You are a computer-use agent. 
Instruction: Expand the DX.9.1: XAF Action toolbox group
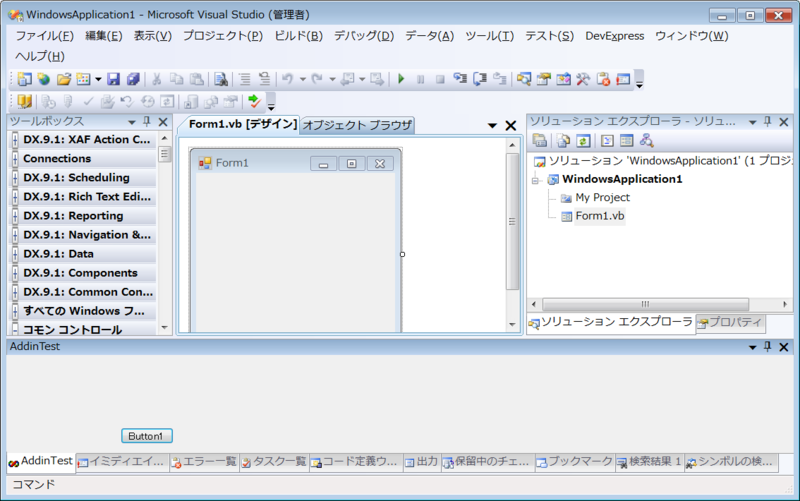(15, 140)
